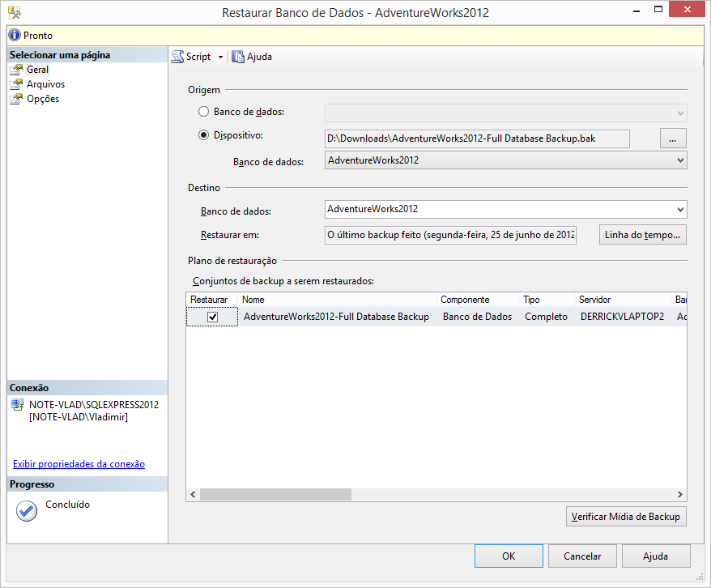
Task: Click the Pronto information icon
Action: [x=15, y=35]
